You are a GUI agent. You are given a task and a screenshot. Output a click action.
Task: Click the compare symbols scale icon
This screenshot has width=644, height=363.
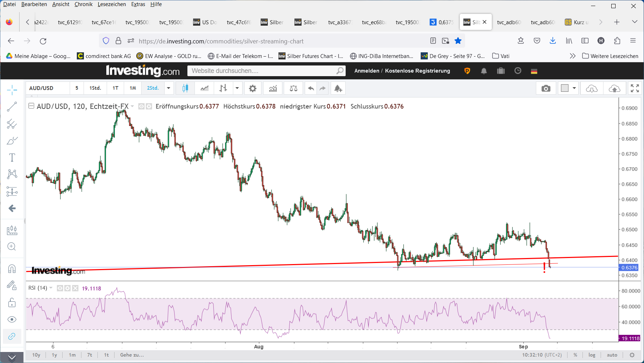[x=293, y=88]
